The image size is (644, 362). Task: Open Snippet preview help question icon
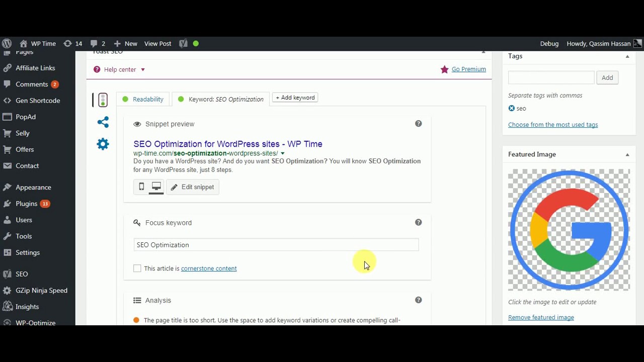point(418,124)
